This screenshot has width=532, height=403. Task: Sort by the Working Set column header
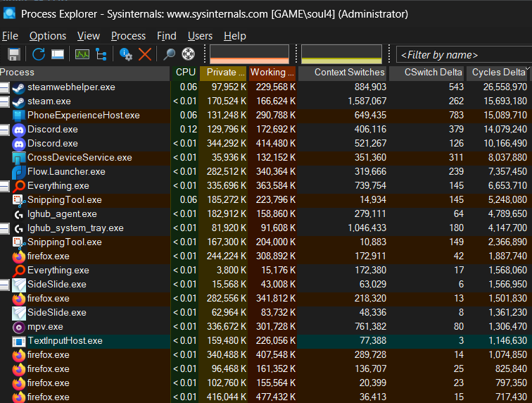click(x=272, y=73)
